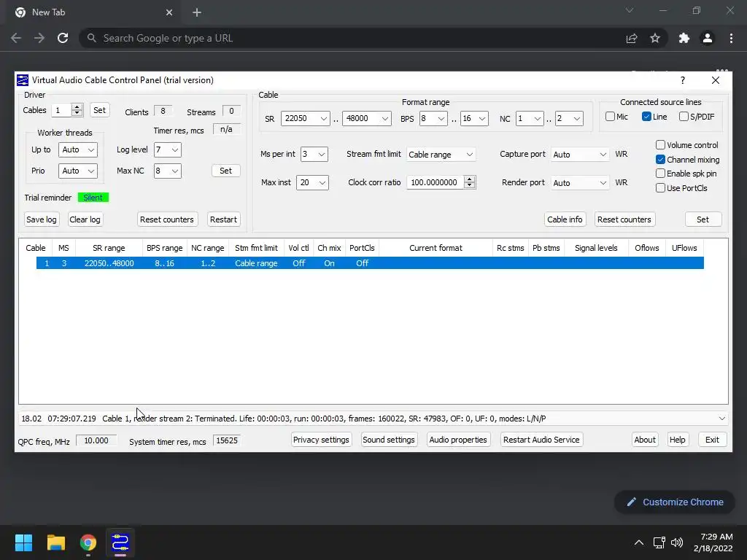The width and height of the screenshot is (747, 560).
Task: Click the Set button next to Cables
Action: (x=99, y=110)
